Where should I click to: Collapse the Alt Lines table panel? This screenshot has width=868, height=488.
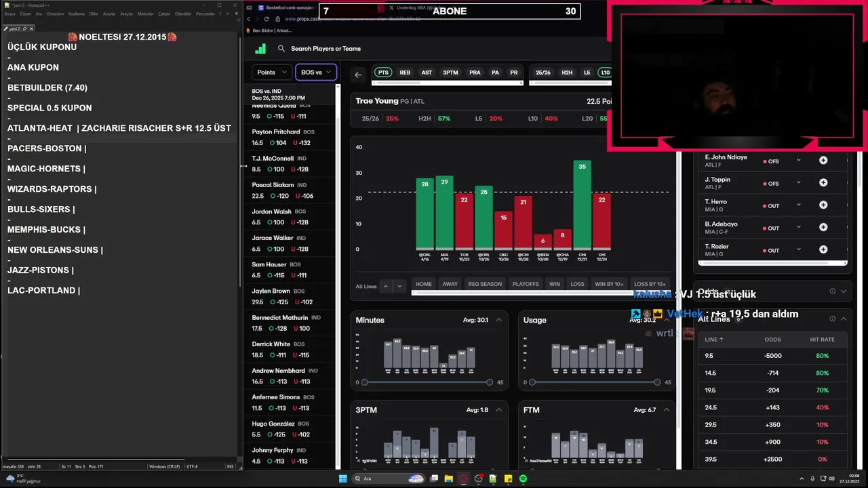tap(844, 319)
